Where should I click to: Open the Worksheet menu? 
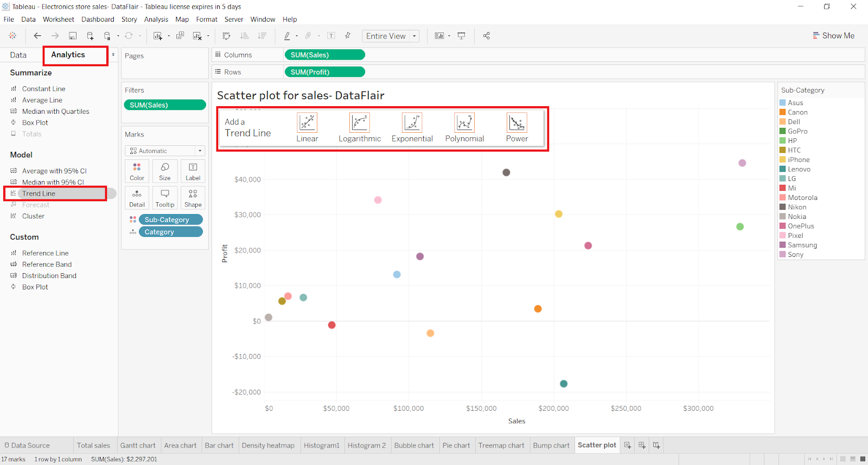pos(59,19)
